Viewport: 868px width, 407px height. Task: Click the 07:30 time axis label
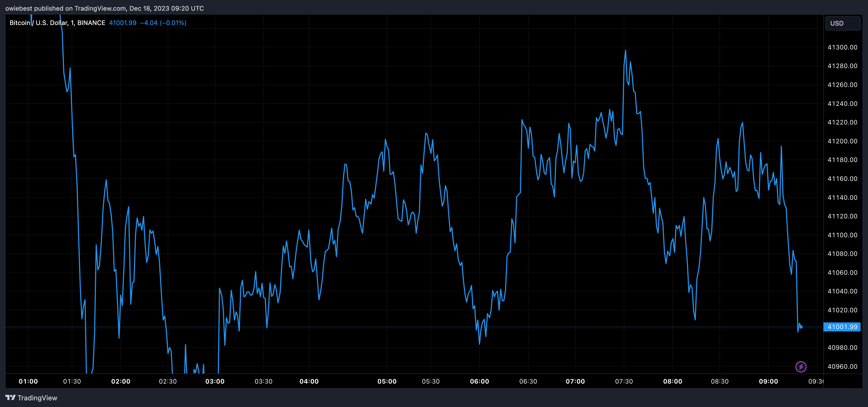tap(624, 381)
